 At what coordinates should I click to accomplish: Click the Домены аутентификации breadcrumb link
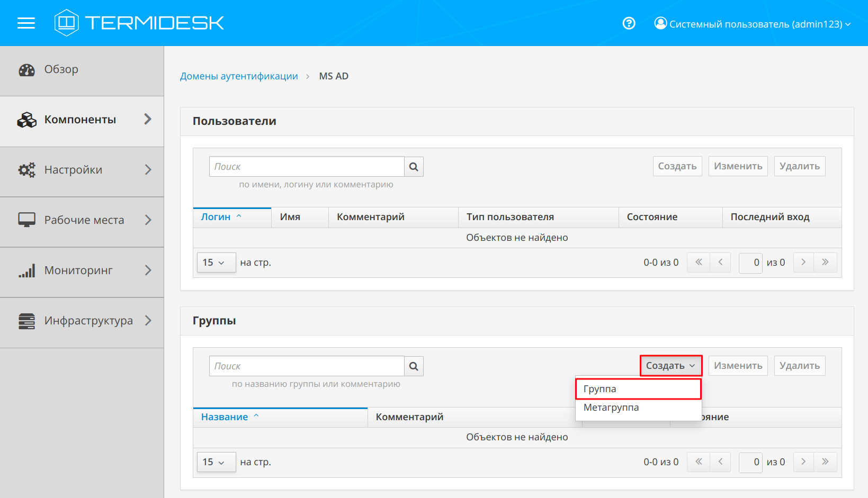point(239,76)
